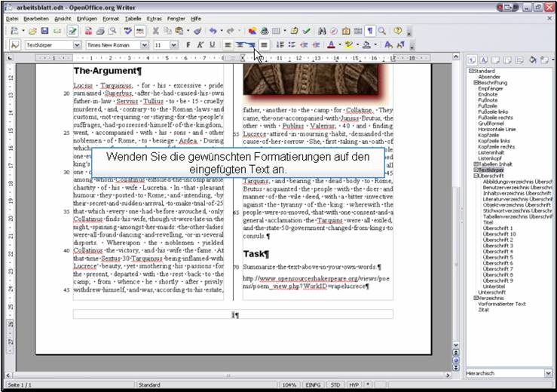Open the Times New Roman font dropdown
The image size is (557, 392).
pos(145,45)
